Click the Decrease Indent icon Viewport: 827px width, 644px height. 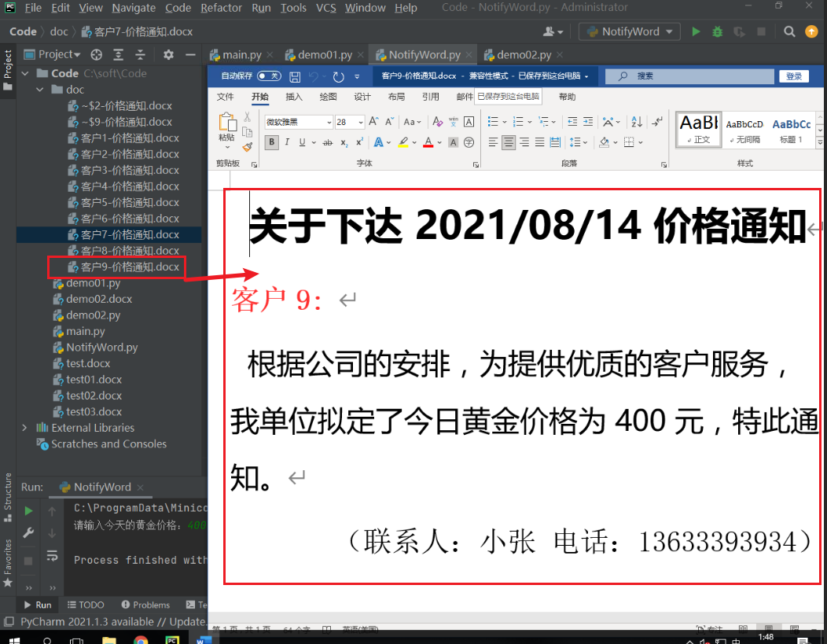(x=572, y=122)
